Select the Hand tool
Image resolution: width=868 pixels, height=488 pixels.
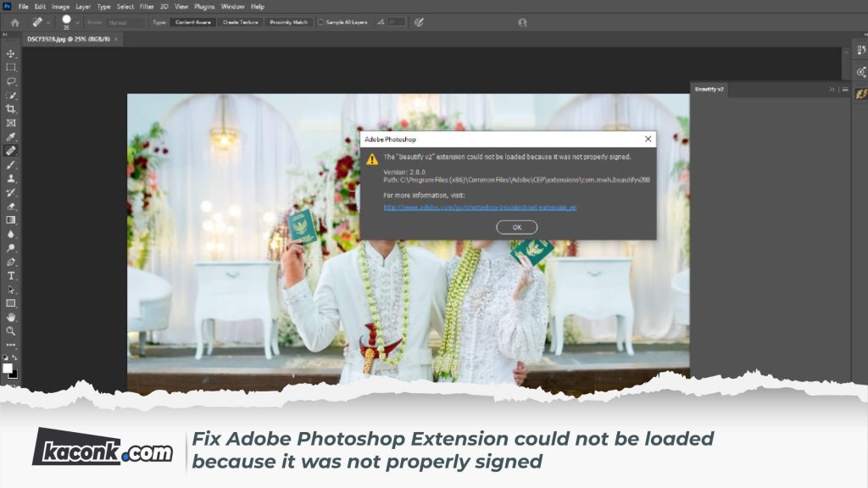tap(10, 317)
